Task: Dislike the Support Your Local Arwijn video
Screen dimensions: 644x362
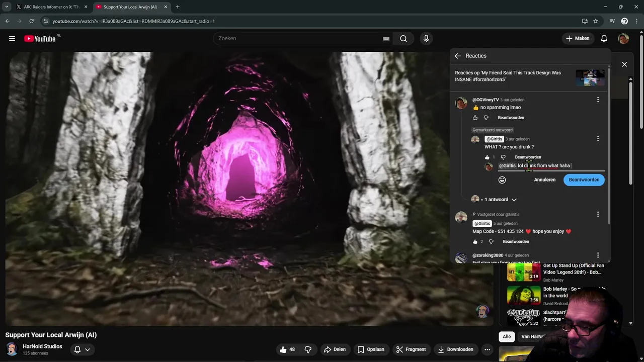Action: click(x=308, y=349)
